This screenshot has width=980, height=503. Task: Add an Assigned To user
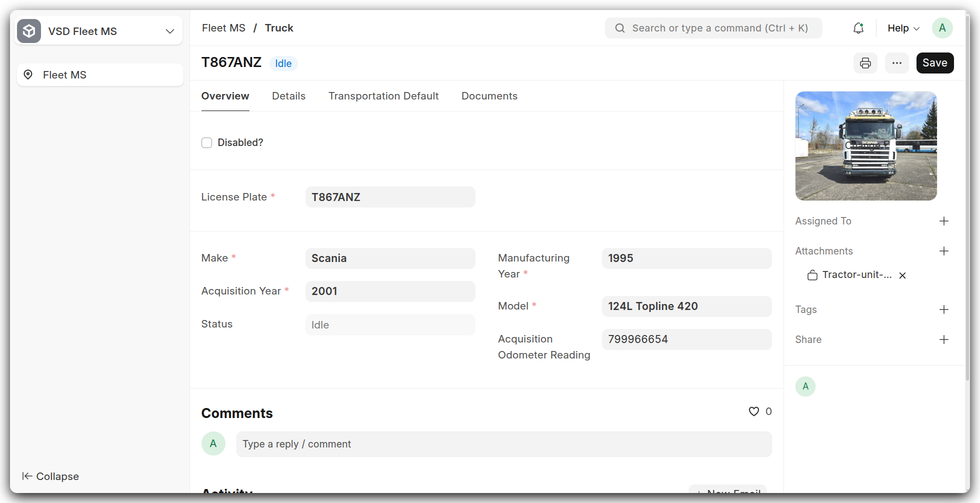[x=944, y=221]
